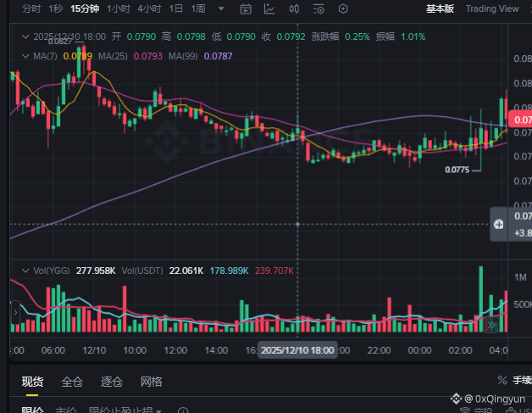Screen dimensions: 532x413
Task: Select the 15分钟 timeframe
Action: (84, 8)
